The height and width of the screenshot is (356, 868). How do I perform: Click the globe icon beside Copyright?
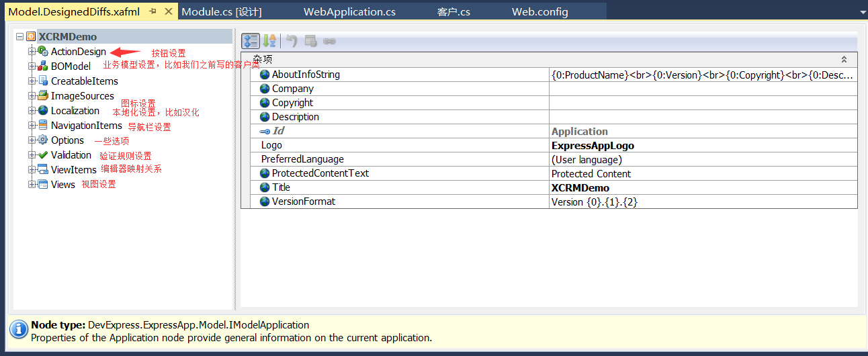click(x=265, y=103)
